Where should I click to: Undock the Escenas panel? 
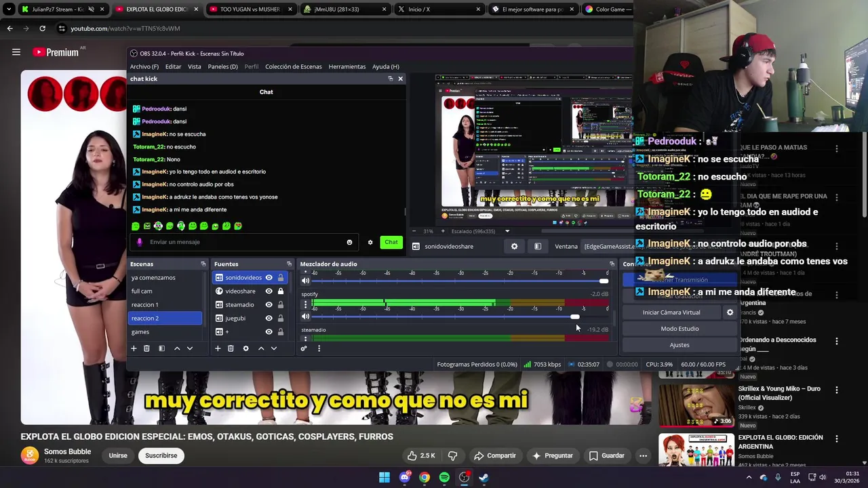203,264
